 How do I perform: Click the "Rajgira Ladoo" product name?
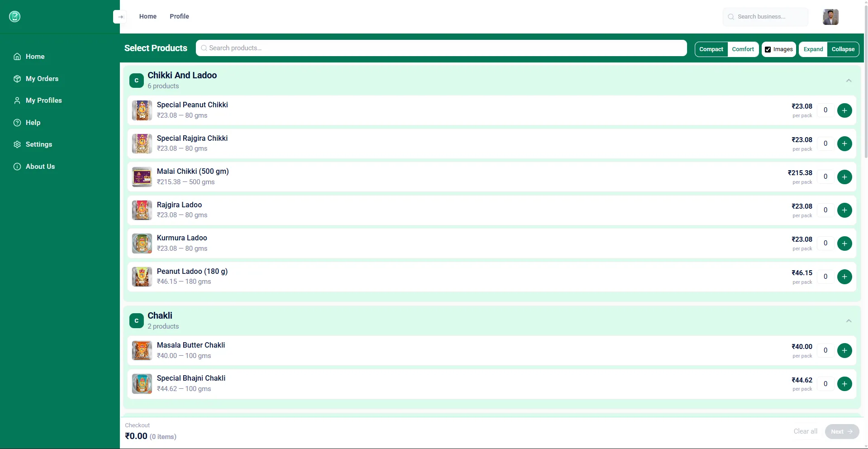179,205
